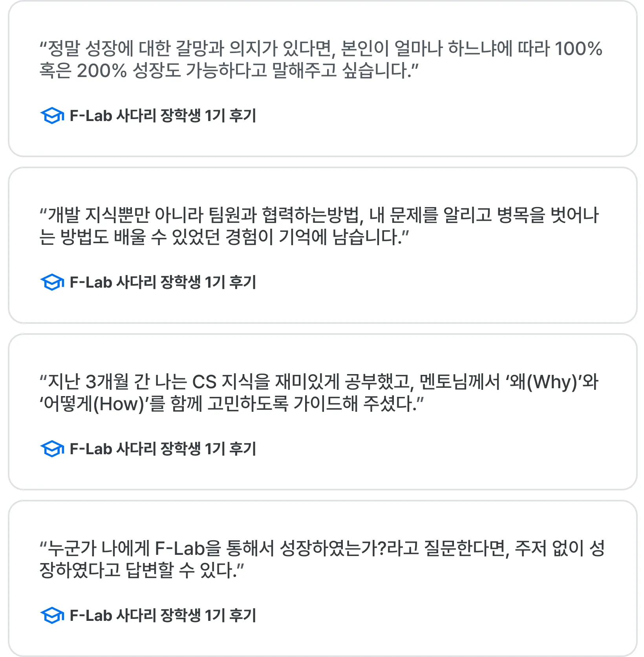Click the 'CS' word in the third quote
This screenshot has height=657, width=644.
click(204, 382)
